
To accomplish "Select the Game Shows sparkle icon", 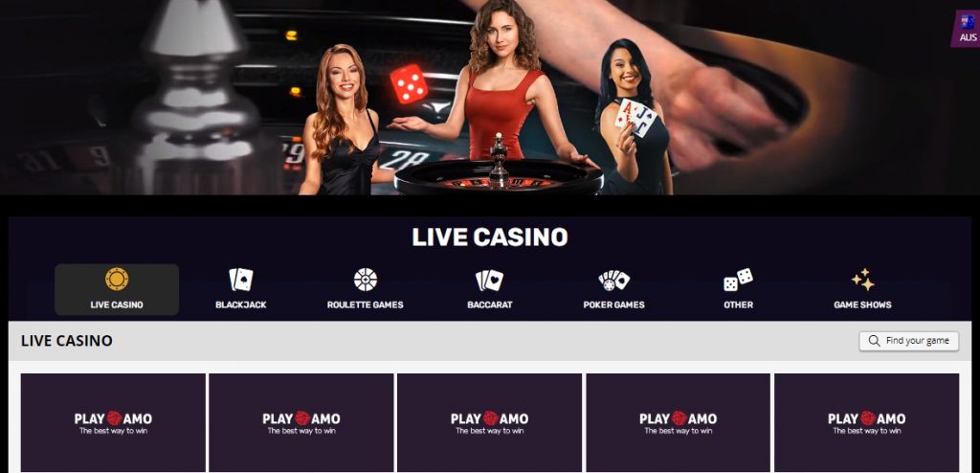I will (x=862, y=280).
